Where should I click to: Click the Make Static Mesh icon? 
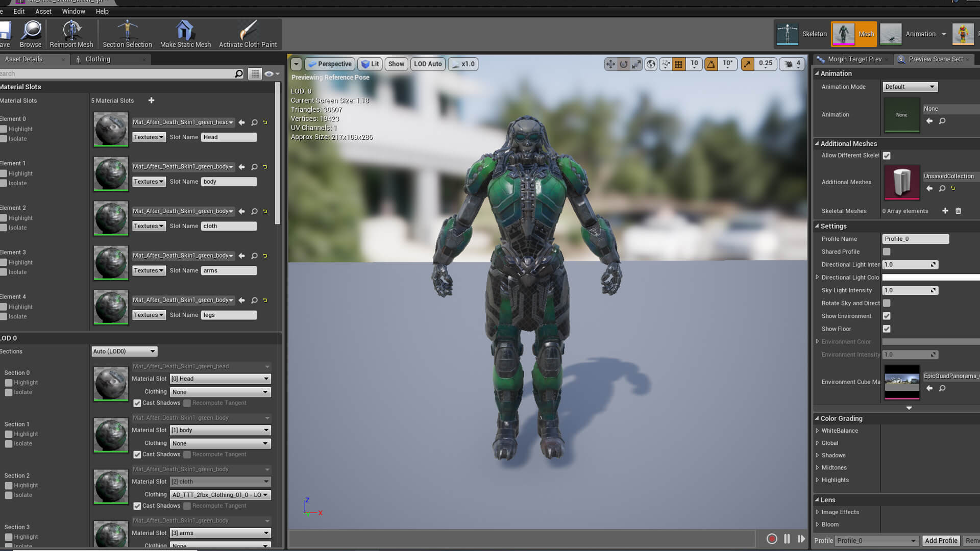[185, 31]
